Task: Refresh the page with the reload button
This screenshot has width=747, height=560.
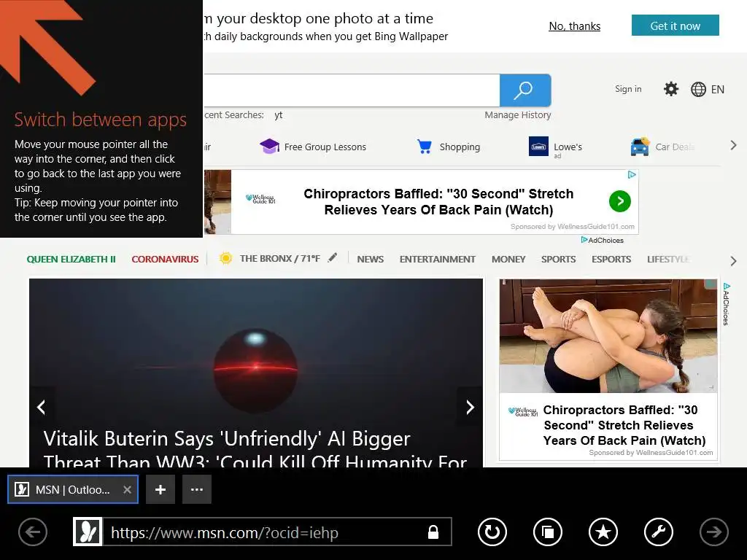Action: click(x=492, y=532)
